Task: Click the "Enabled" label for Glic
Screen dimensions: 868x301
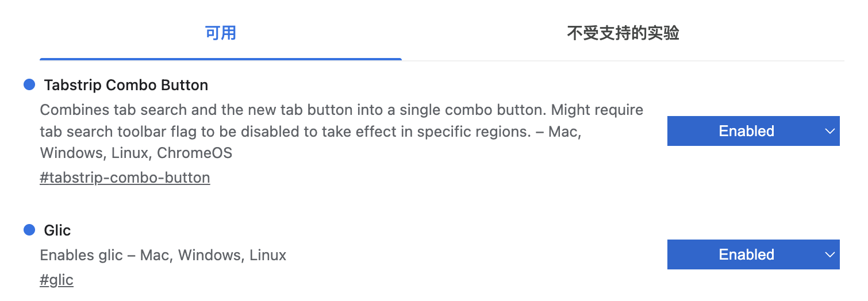Action: tap(746, 254)
